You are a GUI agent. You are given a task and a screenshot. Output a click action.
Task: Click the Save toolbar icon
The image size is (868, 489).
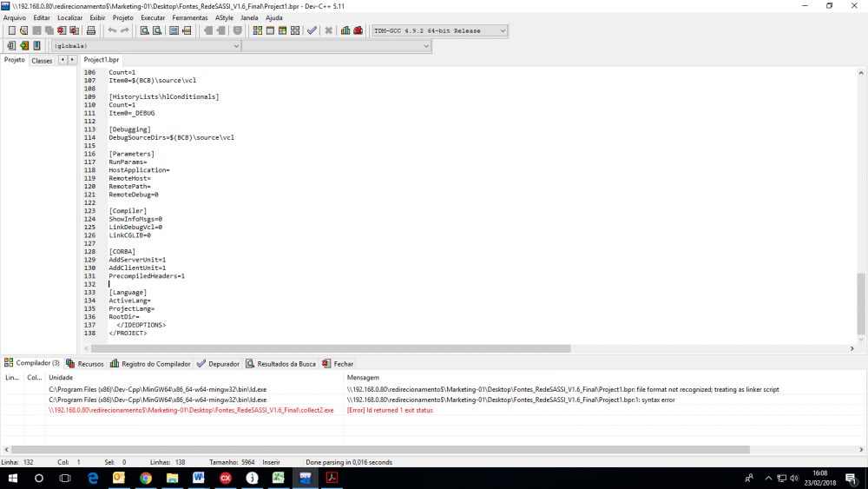[36, 30]
